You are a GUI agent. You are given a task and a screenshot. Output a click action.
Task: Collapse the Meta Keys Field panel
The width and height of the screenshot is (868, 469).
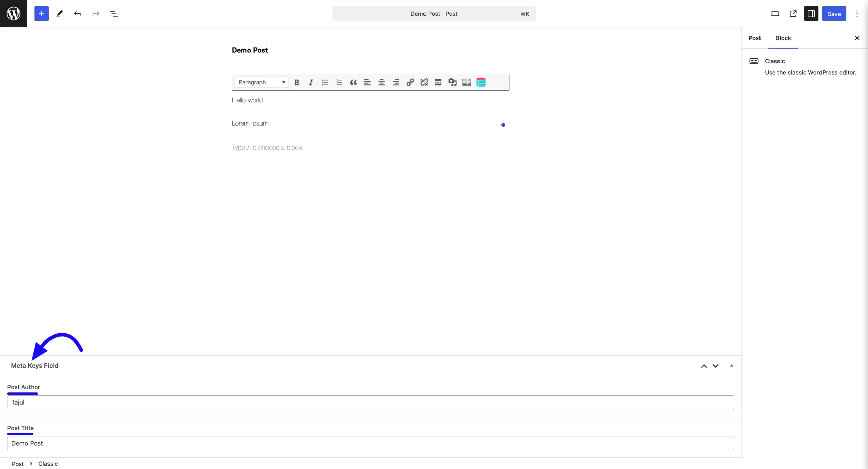(x=732, y=366)
